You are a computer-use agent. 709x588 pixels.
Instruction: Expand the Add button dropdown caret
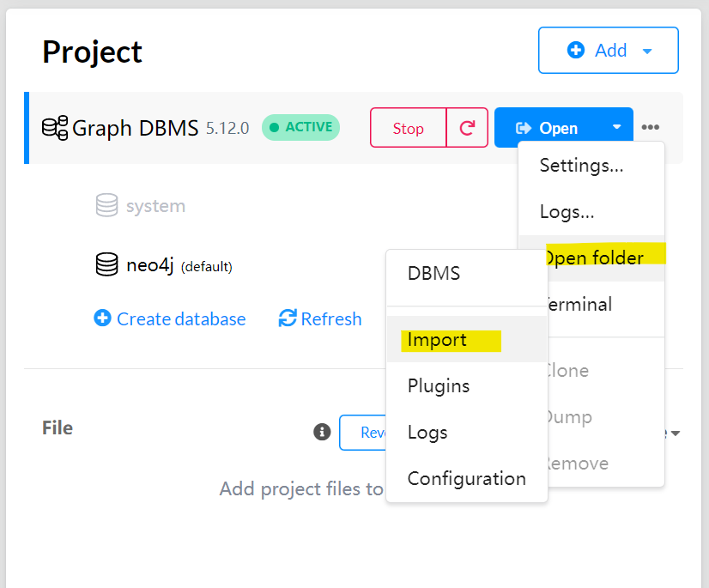[647, 52]
